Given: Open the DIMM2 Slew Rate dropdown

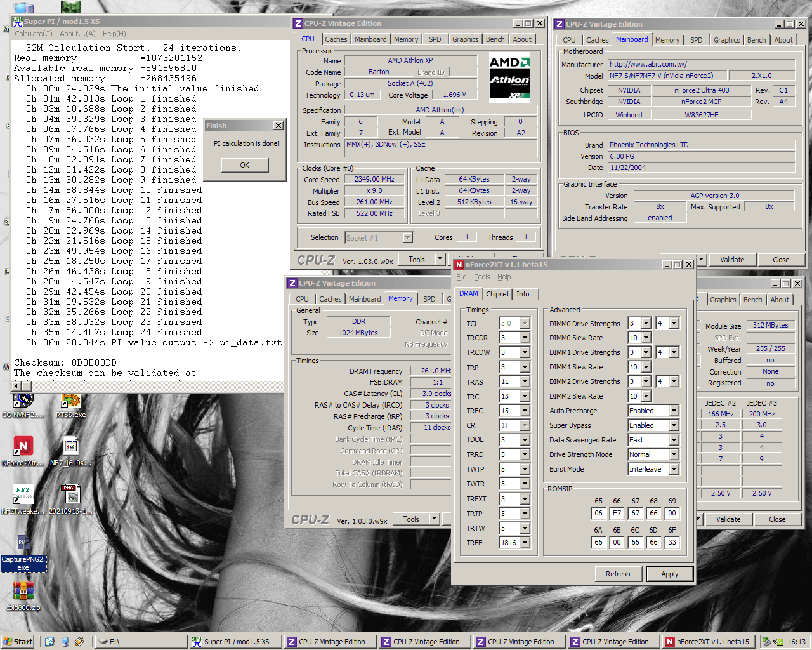Looking at the screenshot, I should (646, 396).
